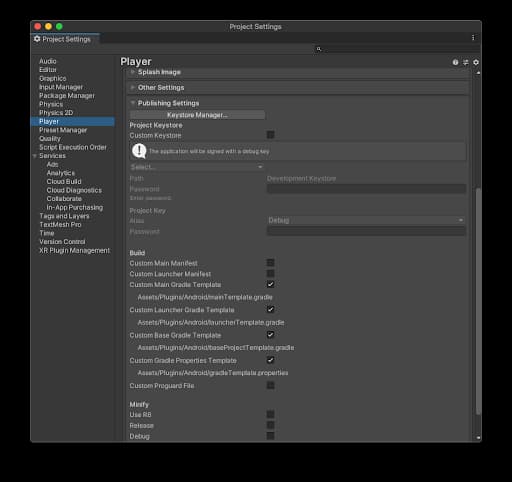This screenshot has width=512, height=482.
Task: Select Audio in the settings list
Action: click(48, 61)
